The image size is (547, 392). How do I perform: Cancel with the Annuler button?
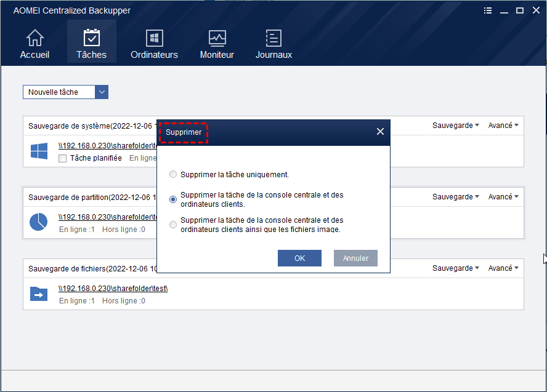click(355, 258)
